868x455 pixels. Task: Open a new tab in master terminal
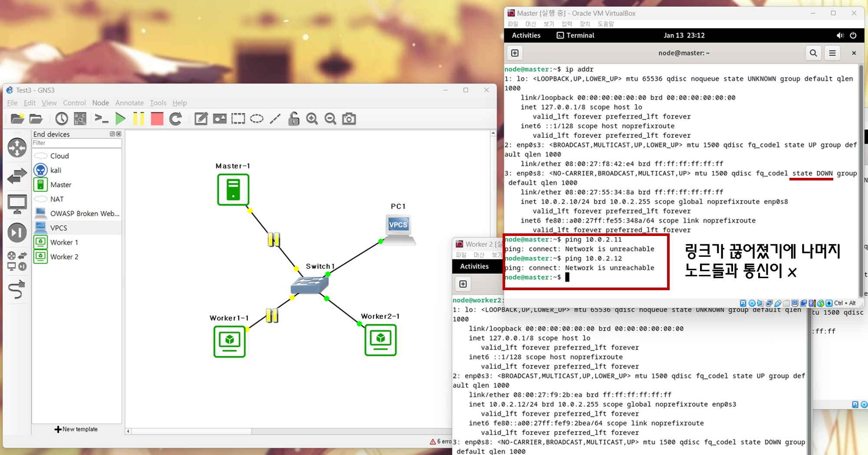(515, 53)
